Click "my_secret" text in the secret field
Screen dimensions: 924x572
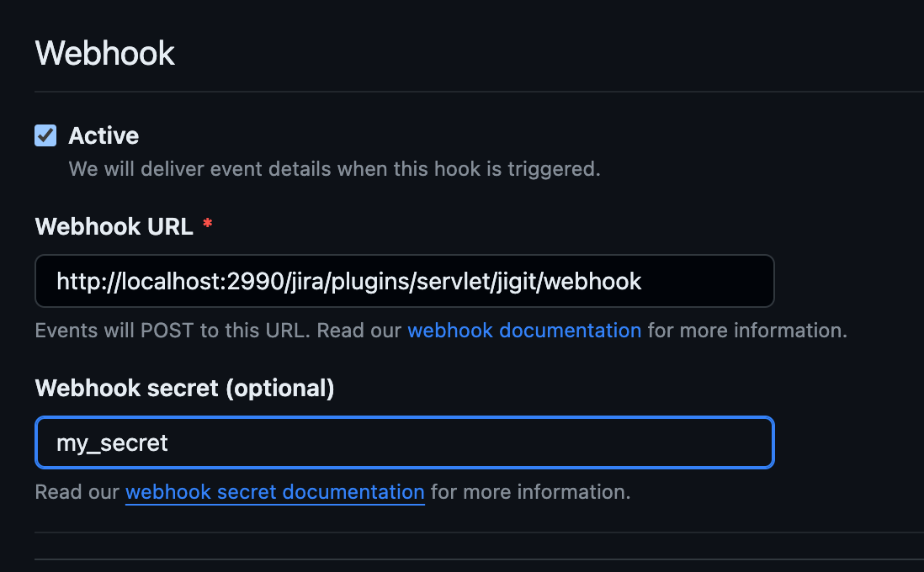pos(112,442)
